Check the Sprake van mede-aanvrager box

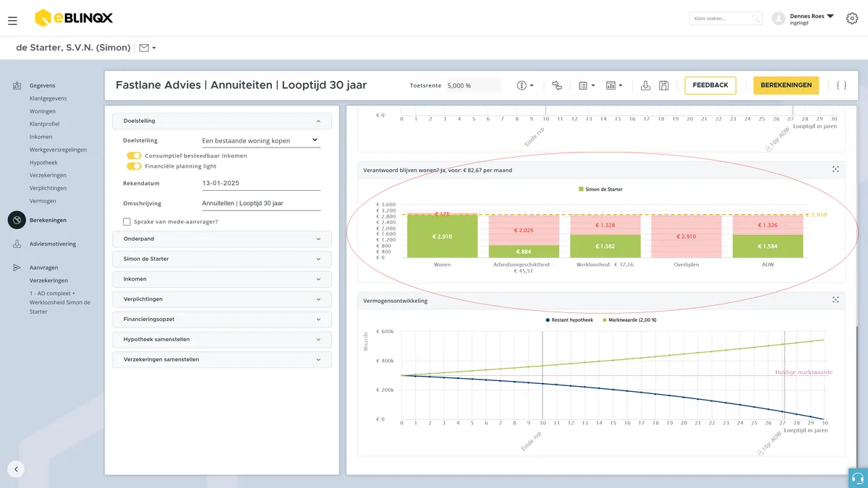tap(127, 221)
